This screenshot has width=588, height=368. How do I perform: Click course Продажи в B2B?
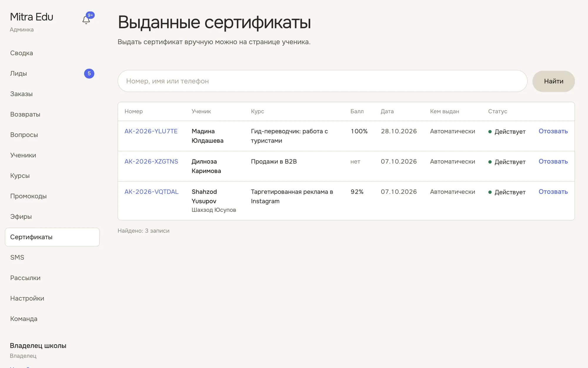click(x=274, y=162)
